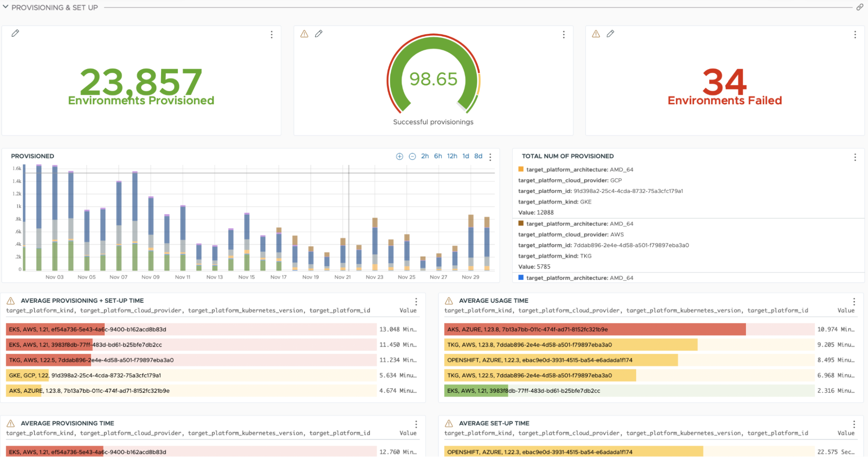868x457 pixels.
Task: Click the warning icon on Environments Failed panel
Action: [x=596, y=34]
